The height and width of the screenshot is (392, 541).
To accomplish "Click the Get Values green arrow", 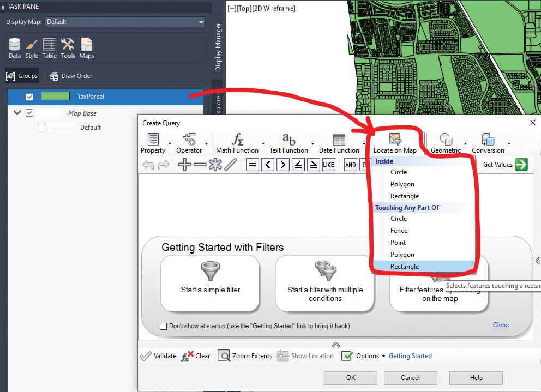I will [x=521, y=165].
